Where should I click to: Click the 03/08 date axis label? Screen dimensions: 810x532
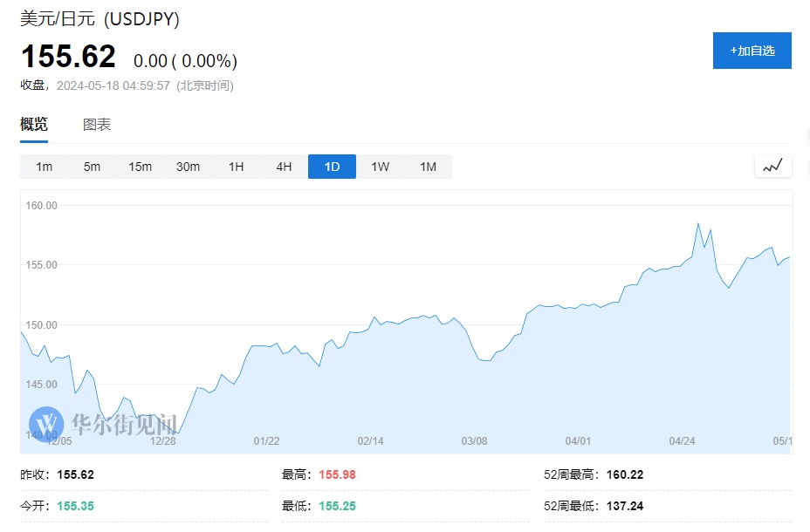click(474, 441)
